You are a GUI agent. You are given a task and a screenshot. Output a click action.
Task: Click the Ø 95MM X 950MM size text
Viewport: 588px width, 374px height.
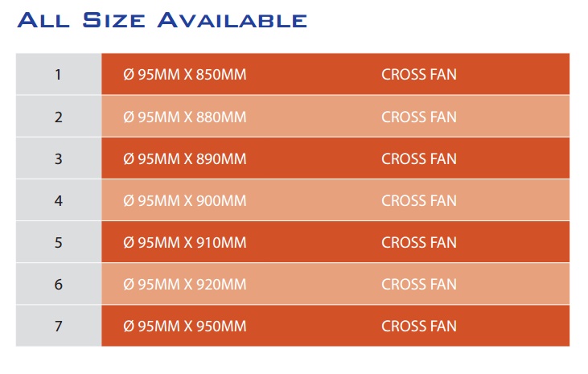point(185,326)
